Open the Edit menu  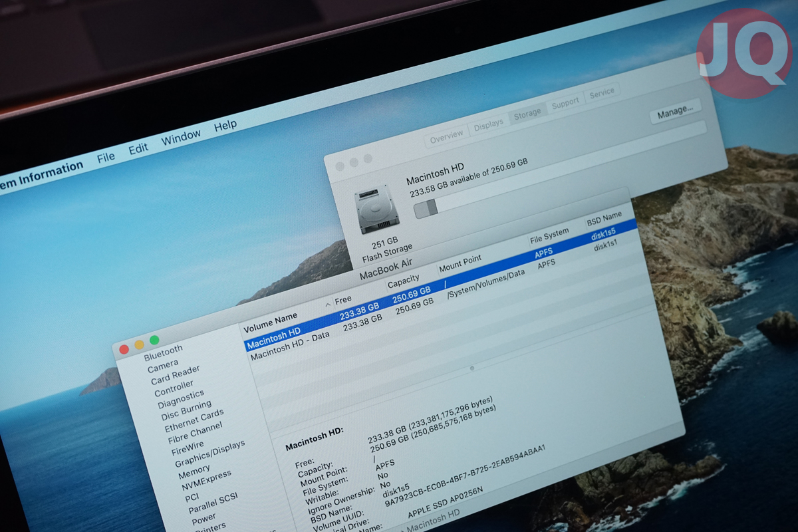pyautogui.click(x=138, y=149)
